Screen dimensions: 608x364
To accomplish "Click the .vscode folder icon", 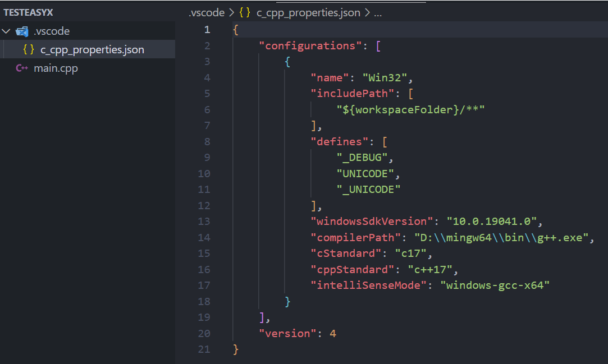I will (x=22, y=31).
